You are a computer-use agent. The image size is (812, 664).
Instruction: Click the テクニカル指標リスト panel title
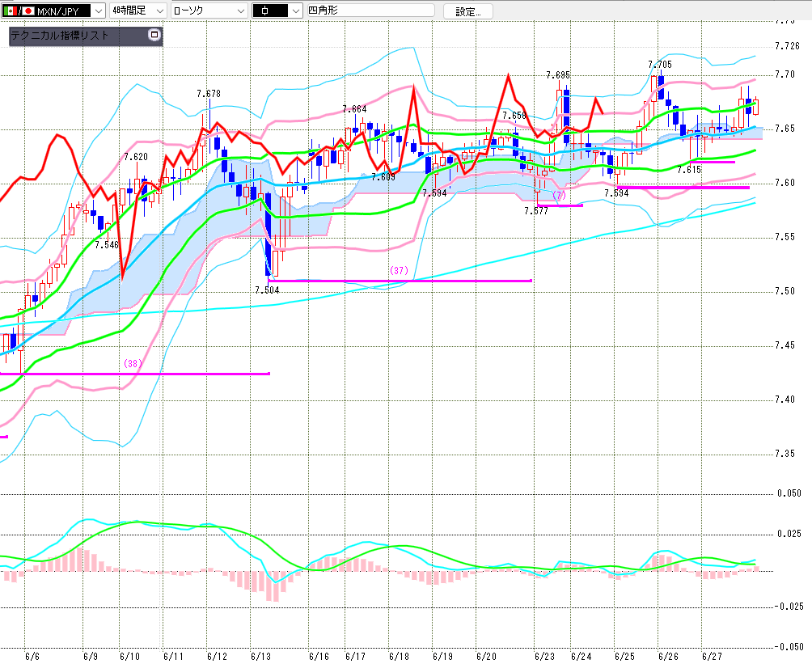coord(60,36)
